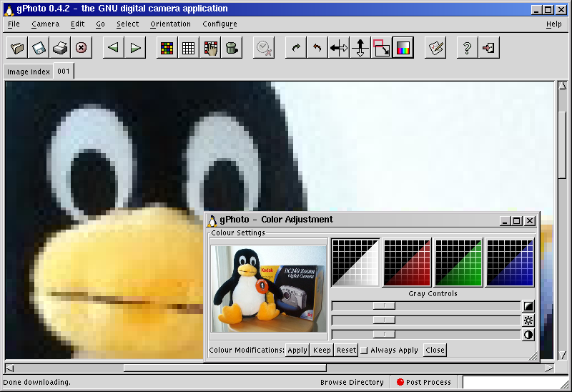Rotate image clockwise
Image resolution: width=572 pixels, height=392 pixels.
pyautogui.click(x=296, y=47)
